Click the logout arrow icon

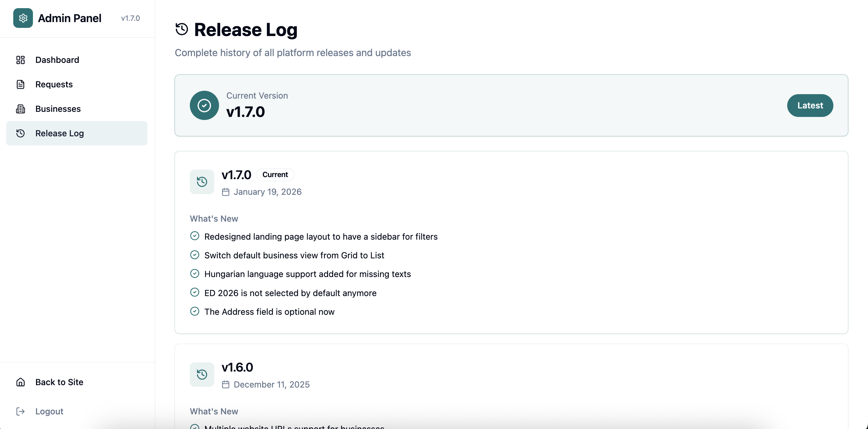click(x=20, y=411)
